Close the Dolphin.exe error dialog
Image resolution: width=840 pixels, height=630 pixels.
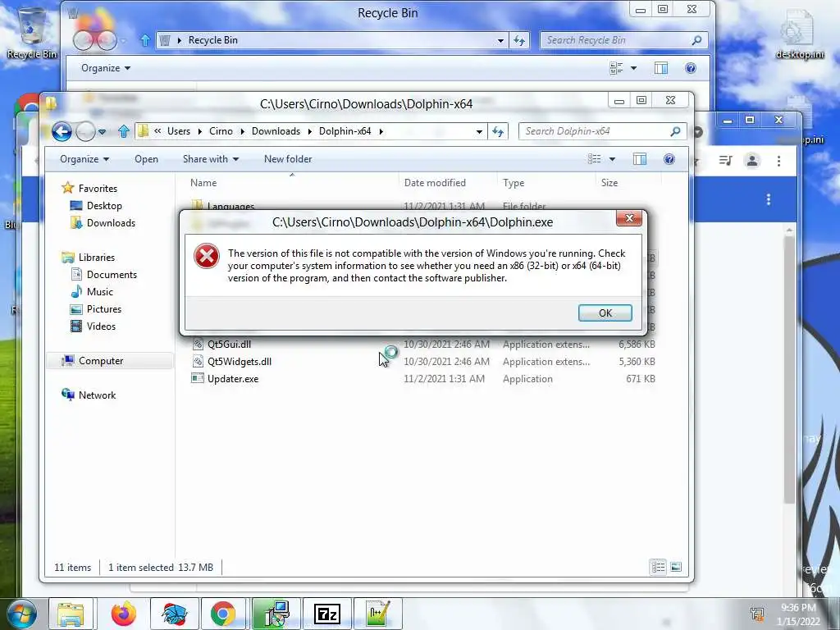pyautogui.click(x=629, y=218)
